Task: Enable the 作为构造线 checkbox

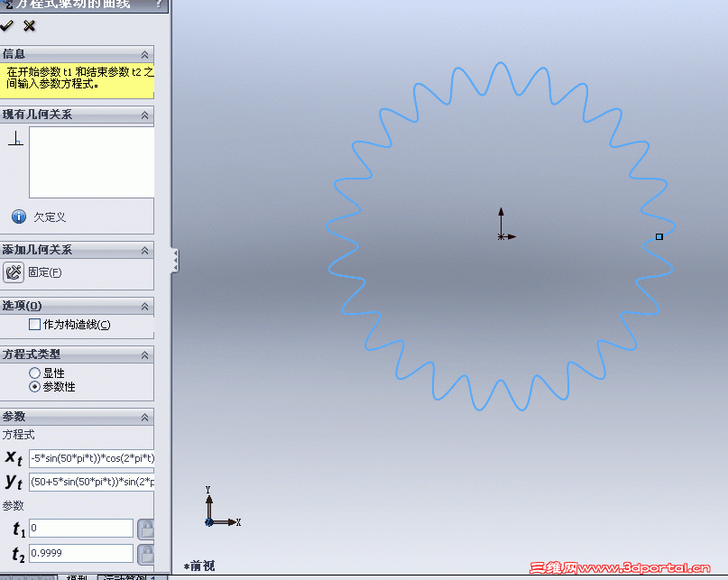Action: tap(35, 324)
